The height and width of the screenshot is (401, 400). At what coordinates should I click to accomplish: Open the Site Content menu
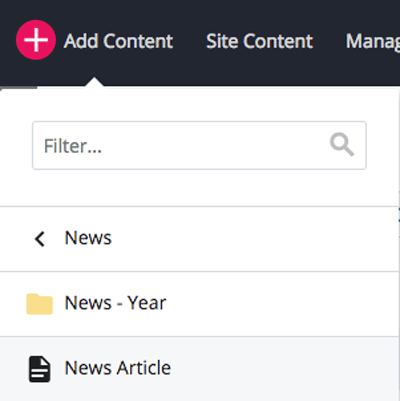tap(259, 41)
